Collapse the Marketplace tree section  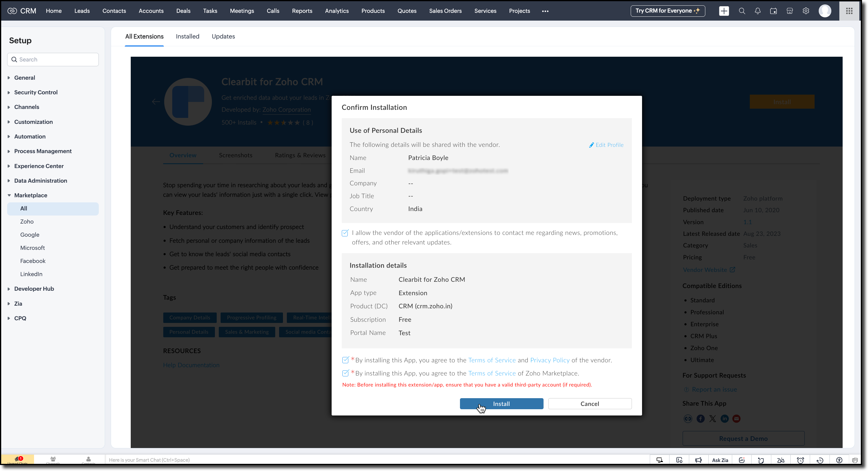pyautogui.click(x=30, y=196)
